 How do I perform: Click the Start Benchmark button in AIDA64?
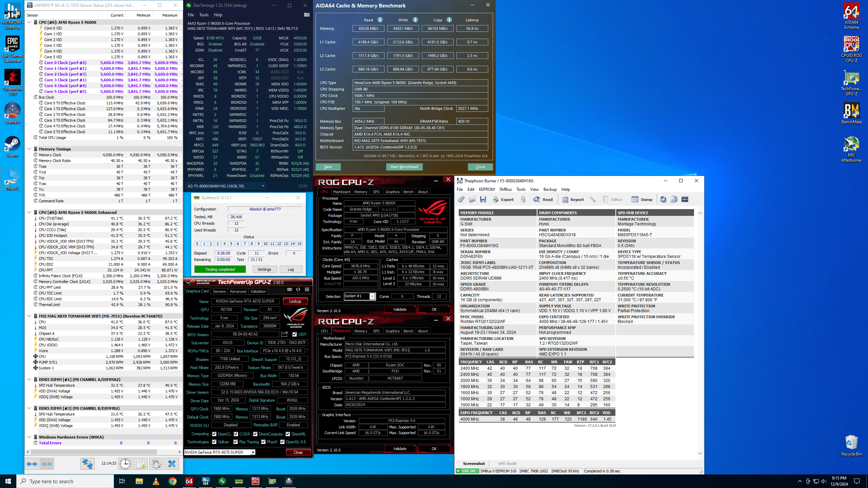404,167
